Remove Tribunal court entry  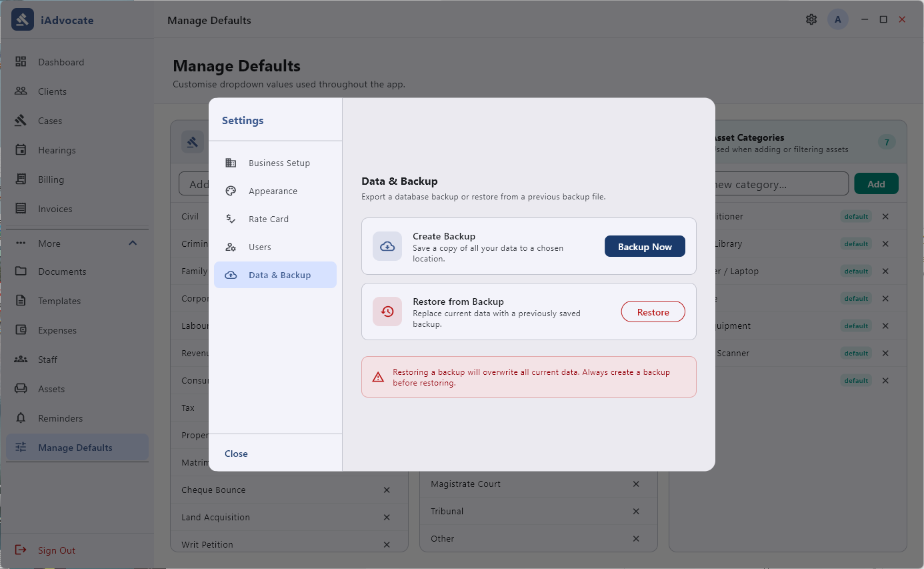pos(636,511)
